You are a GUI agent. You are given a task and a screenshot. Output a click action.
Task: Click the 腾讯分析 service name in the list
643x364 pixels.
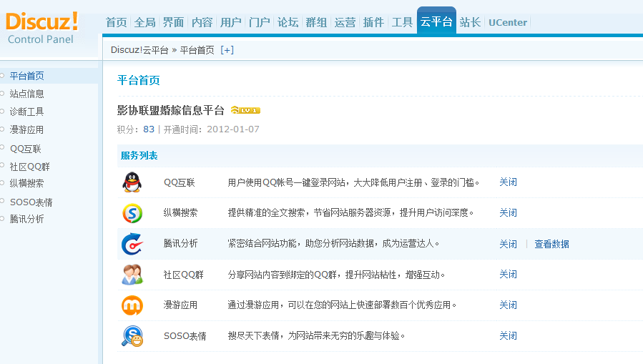click(x=180, y=243)
